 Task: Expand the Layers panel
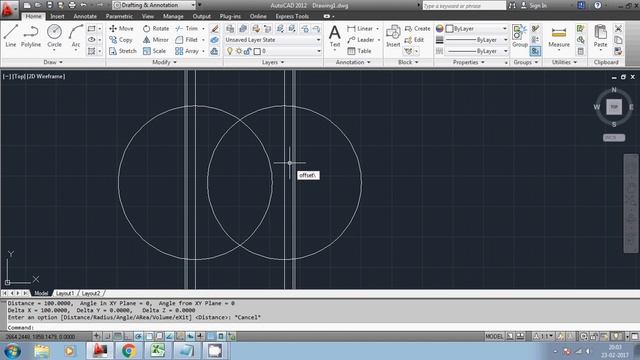(273, 62)
